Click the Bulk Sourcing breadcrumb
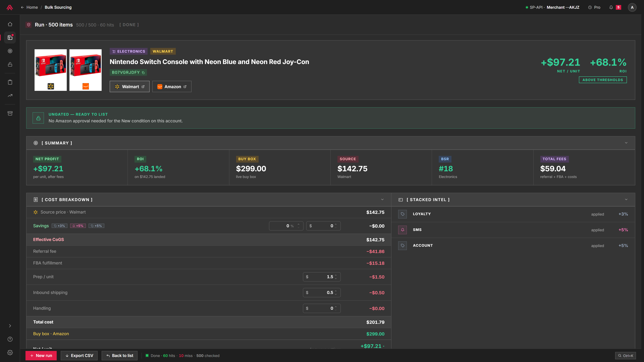The image size is (644, 362). [x=58, y=7]
